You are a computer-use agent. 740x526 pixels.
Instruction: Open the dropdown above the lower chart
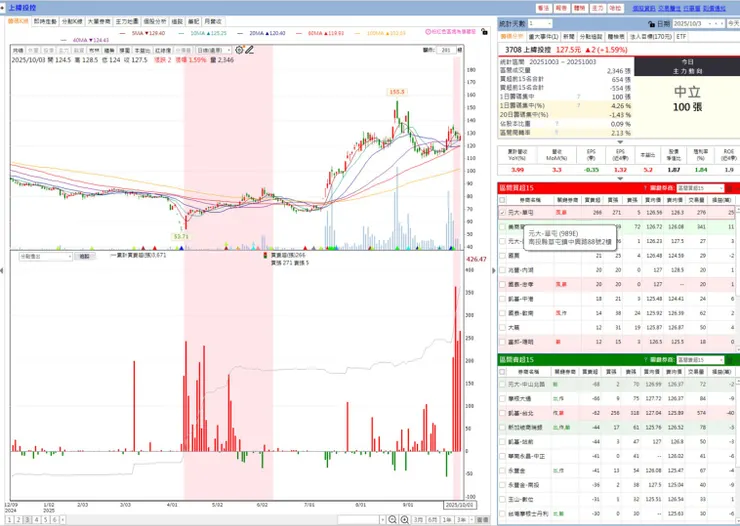[x=45, y=257]
